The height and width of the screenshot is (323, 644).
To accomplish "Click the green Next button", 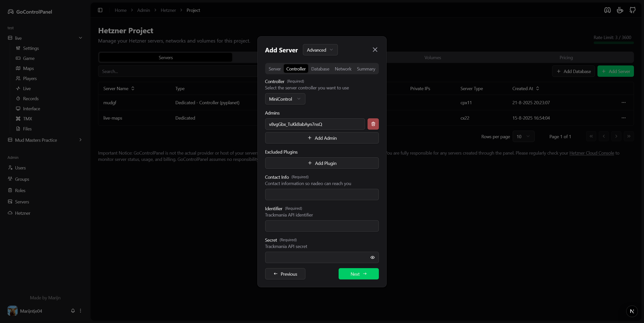I will 358,274.
